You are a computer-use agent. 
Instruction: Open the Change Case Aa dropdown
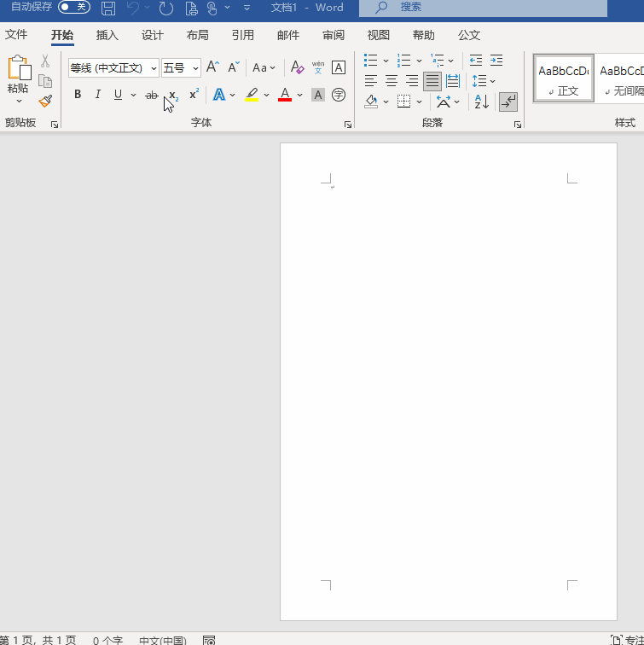pos(264,67)
